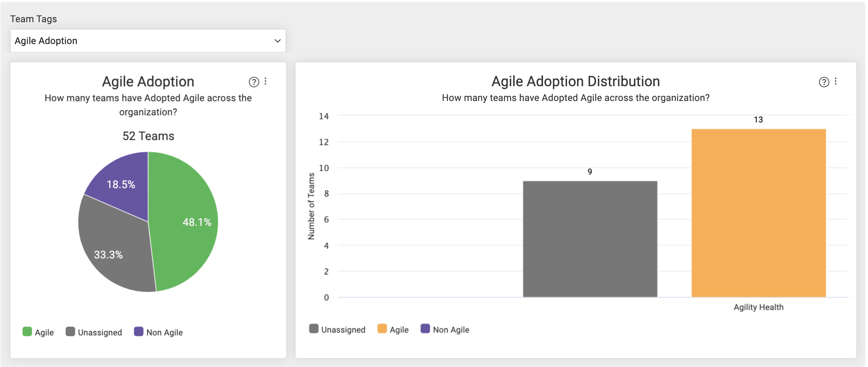Hide Non Agile series in bar chart legend
The width and height of the screenshot is (868, 367).
(x=445, y=329)
